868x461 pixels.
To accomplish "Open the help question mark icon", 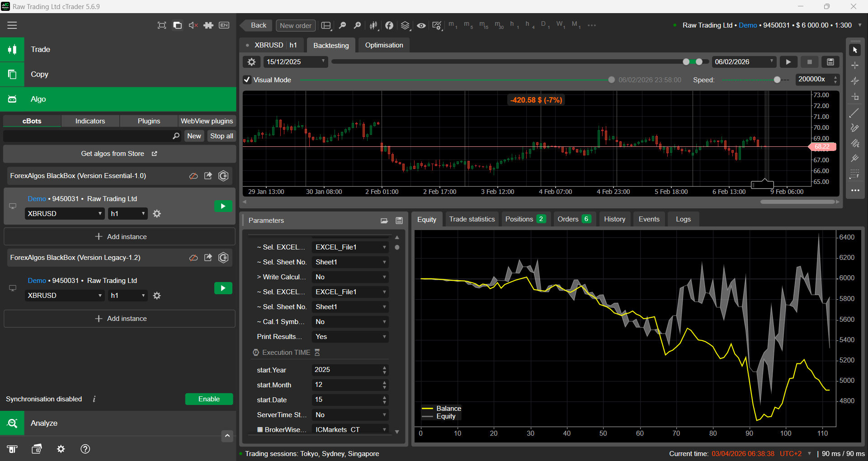I will click(x=85, y=449).
